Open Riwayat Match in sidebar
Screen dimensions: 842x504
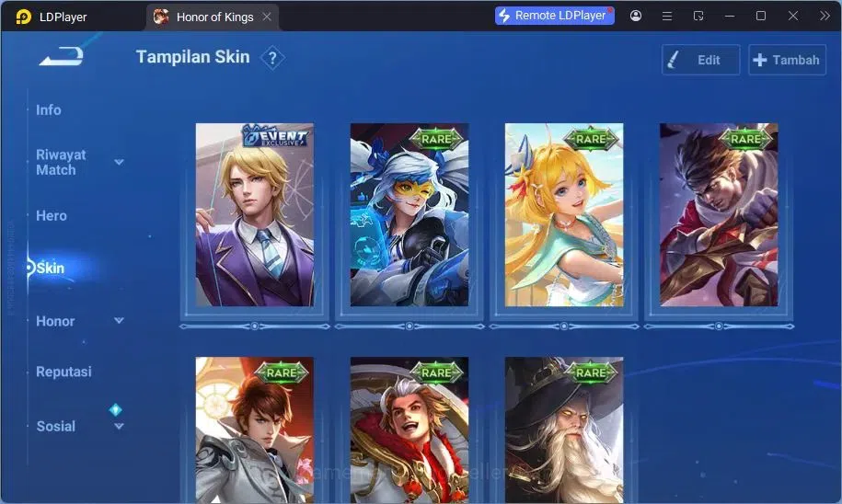point(61,162)
